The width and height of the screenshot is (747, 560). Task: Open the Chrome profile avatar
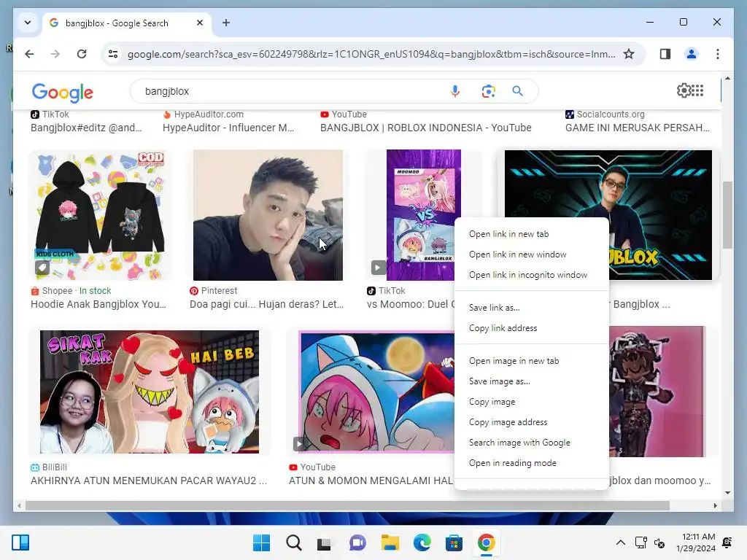click(x=692, y=54)
